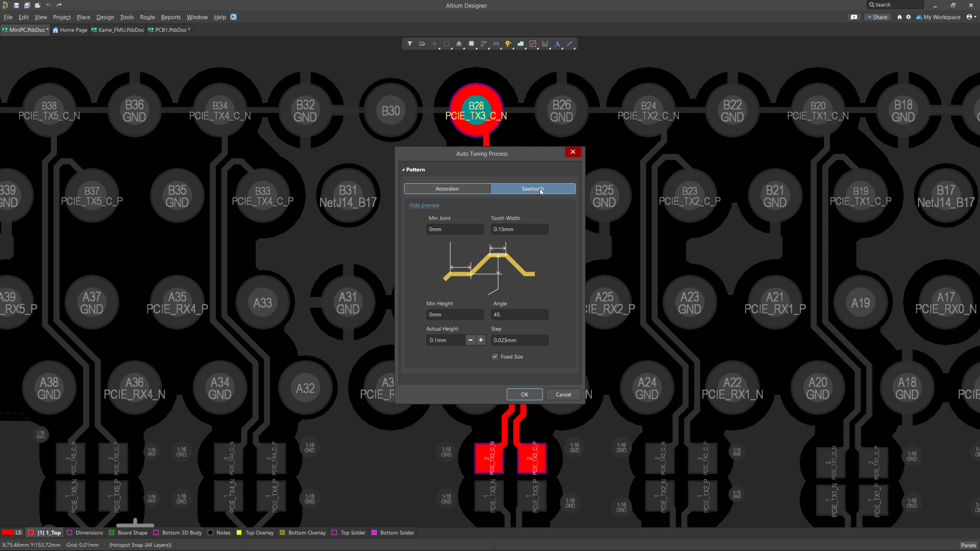Screen dimensions: 980x551
Task: Toggle the Fixed Size checkbox
Action: (x=495, y=356)
